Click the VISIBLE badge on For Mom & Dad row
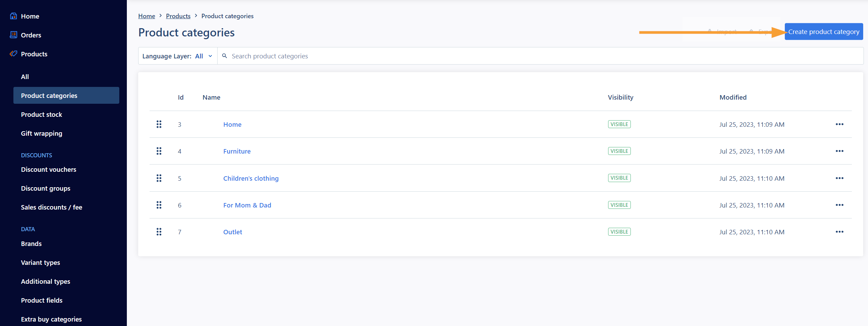The image size is (868, 326). (x=619, y=205)
